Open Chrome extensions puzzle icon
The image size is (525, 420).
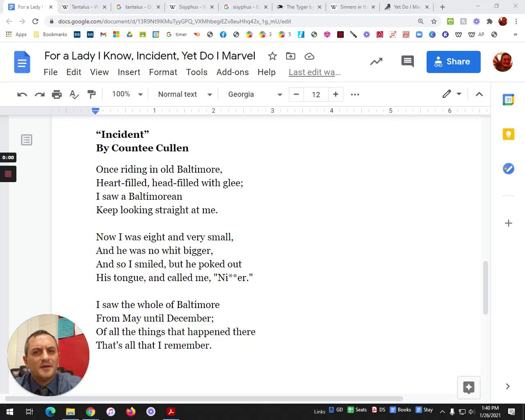(490, 21)
